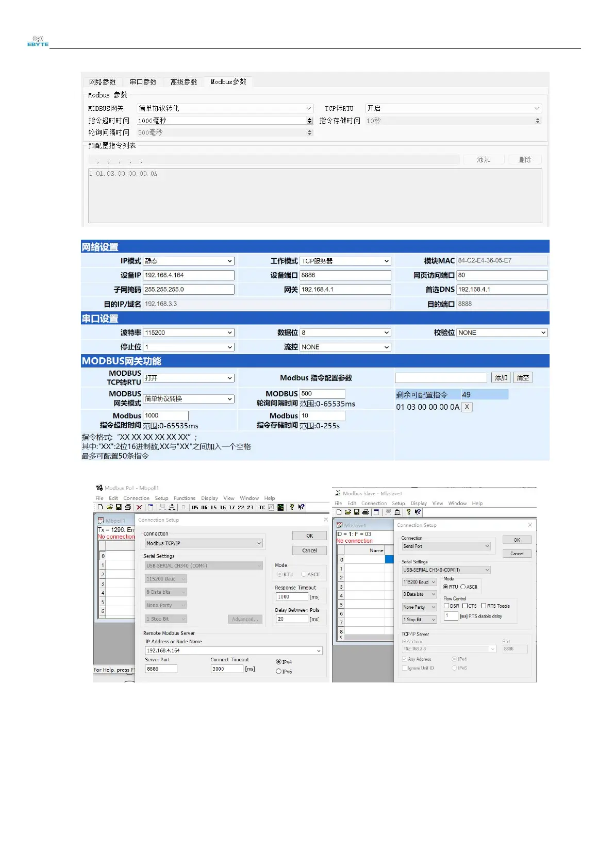Screen dimensions: 614x868
Task: Open IP模式 dropdown set to 静态
Action: (189, 261)
